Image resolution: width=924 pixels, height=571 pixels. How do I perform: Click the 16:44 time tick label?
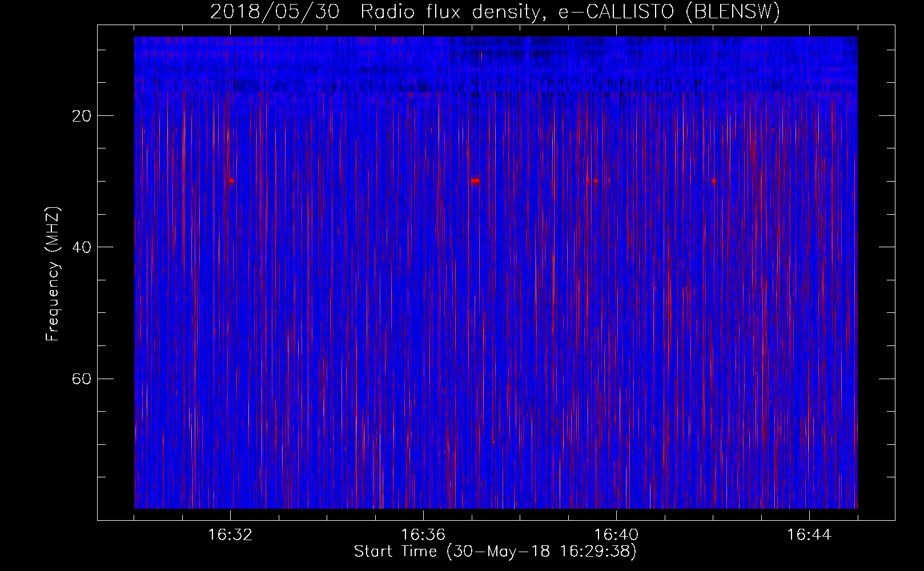tap(809, 535)
